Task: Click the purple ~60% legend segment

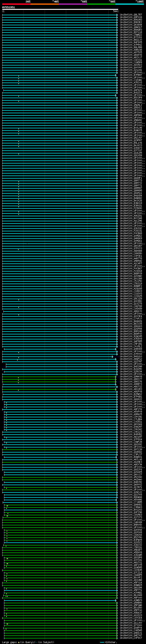Action: click(73, 4)
